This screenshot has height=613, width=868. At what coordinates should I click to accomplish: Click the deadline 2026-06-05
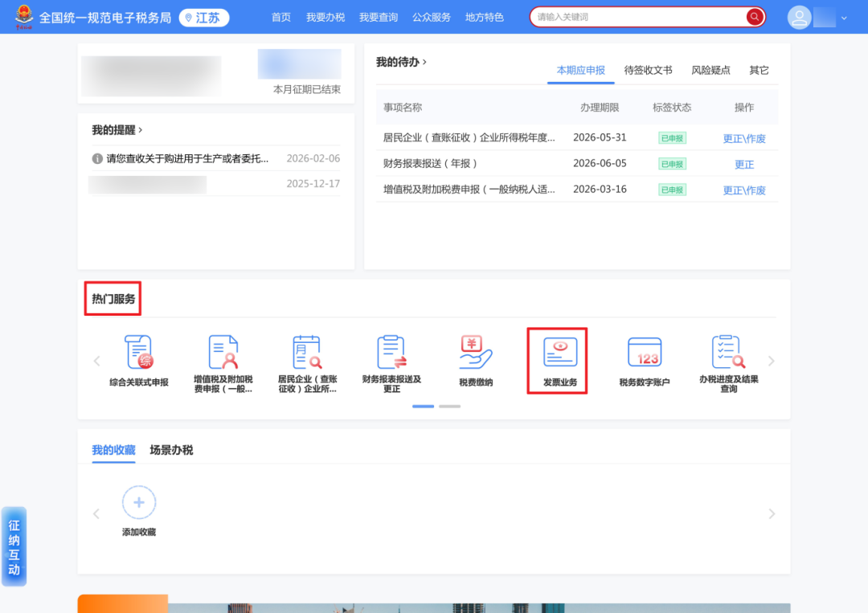click(600, 163)
